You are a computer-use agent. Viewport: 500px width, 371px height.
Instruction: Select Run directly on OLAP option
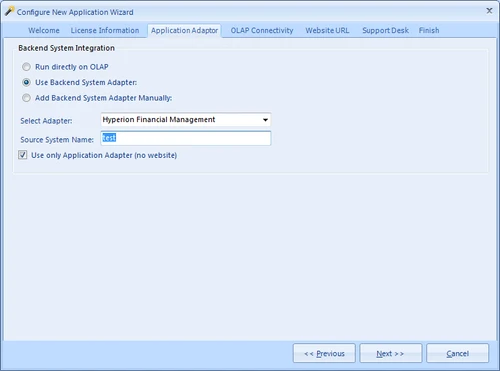pos(26,67)
